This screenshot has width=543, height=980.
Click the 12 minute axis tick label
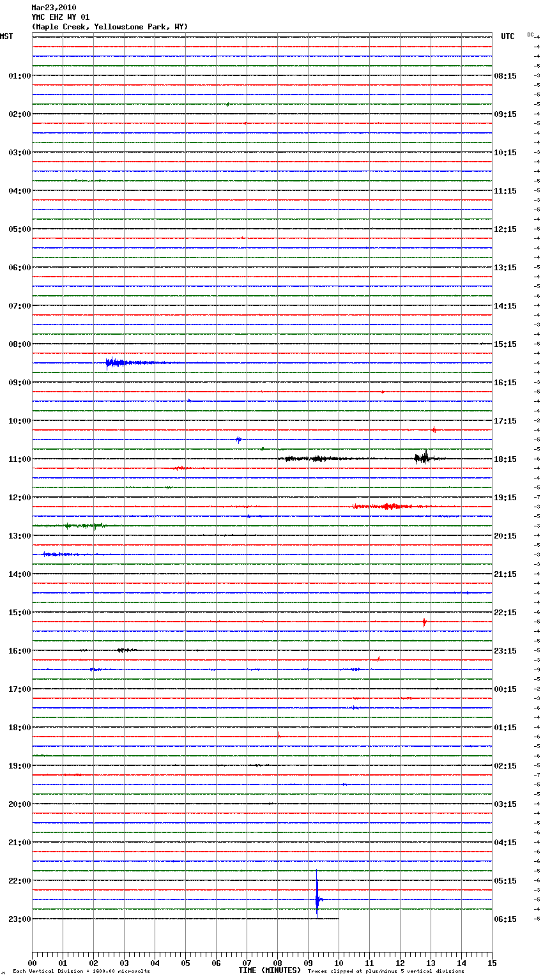pyautogui.click(x=400, y=963)
